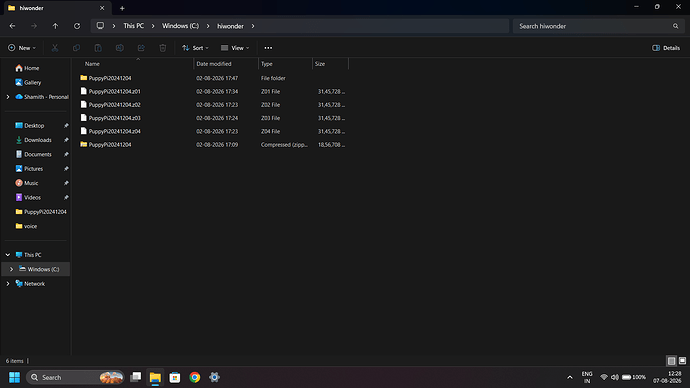The width and height of the screenshot is (690, 388).
Task: Select the PuppyPi20241204.z03 file
Action: coord(213,118)
